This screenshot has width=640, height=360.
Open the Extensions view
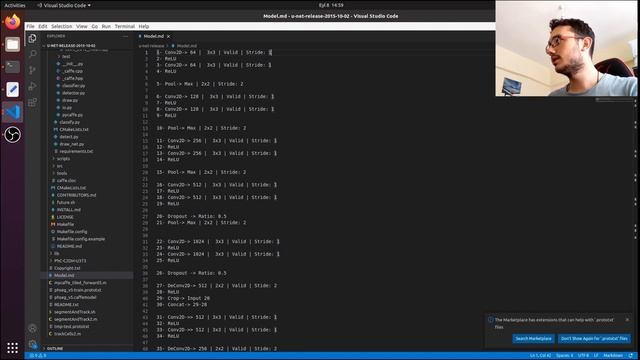pos(32,102)
